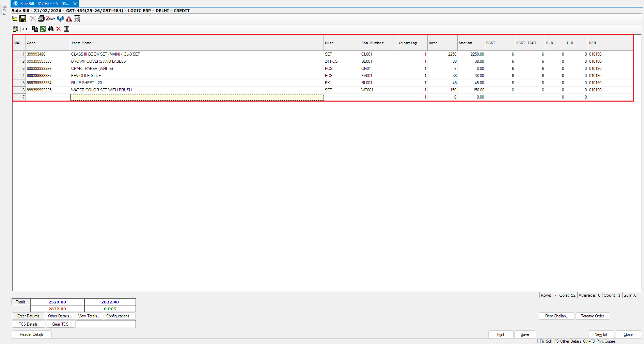Click the blue people group icon

pos(61,19)
